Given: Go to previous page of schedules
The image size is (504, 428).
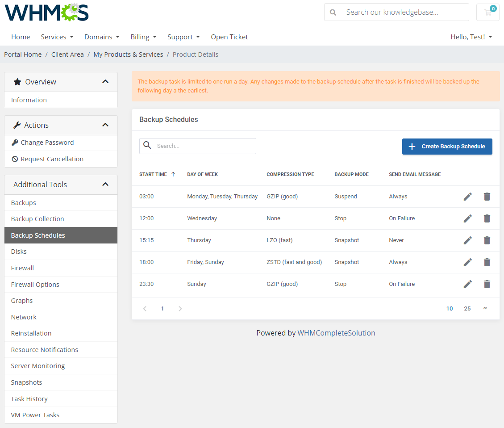Looking at the screenshot, I should click(145, 309).
